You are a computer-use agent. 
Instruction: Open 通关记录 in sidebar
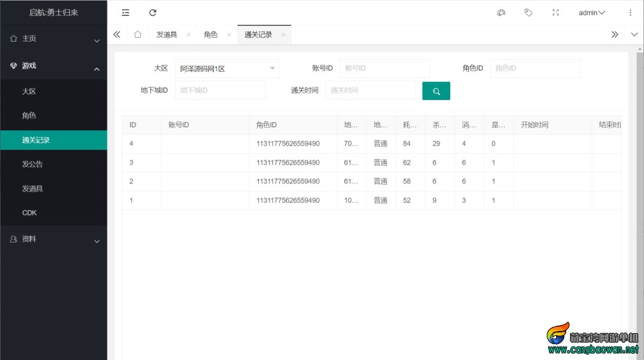coord(54,140)
